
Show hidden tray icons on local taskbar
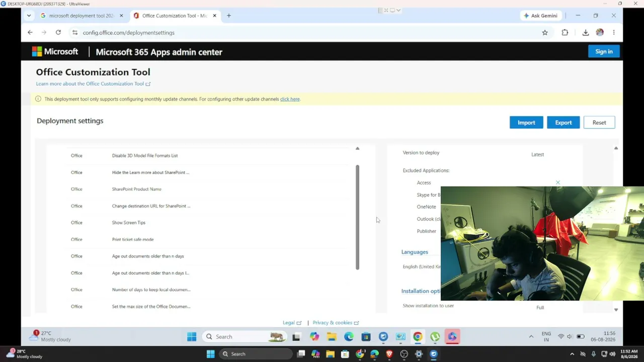click(x=572, y=354)
